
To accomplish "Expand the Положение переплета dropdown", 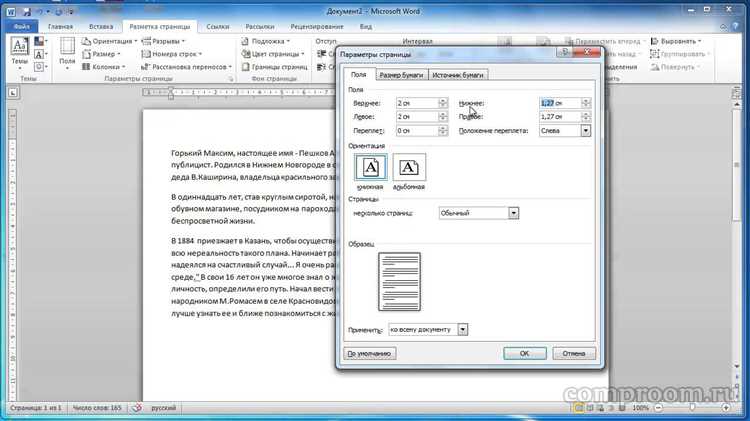I will (x=586, y=131).
